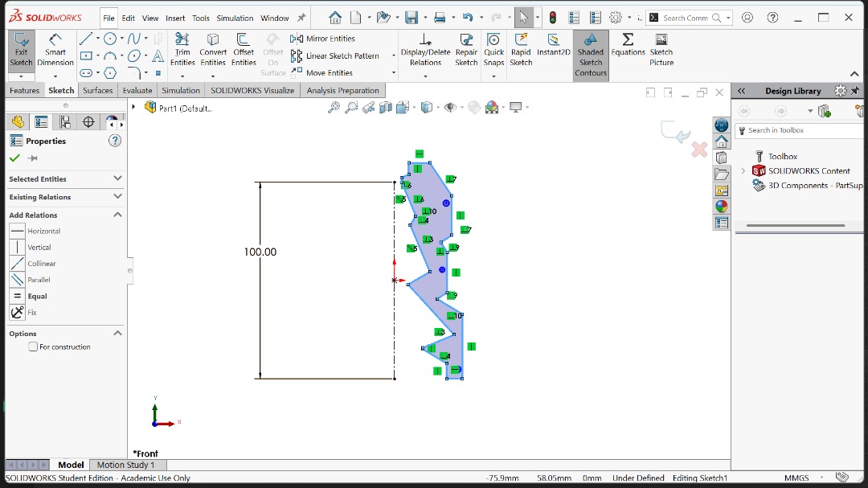Viewport: 868px width, 488px height.
Task: Open the Motion Study 1 tab
Action: pyautogui.click(x=125, y=465)
